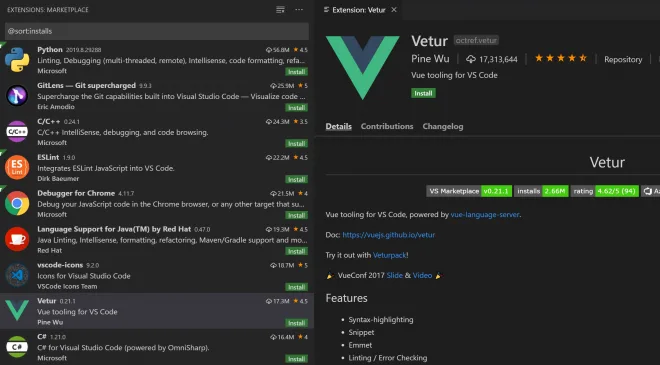
Task: Open the marketplace more actions ellipsis menu
Action: pyautogui.click(x=299, y=10)
